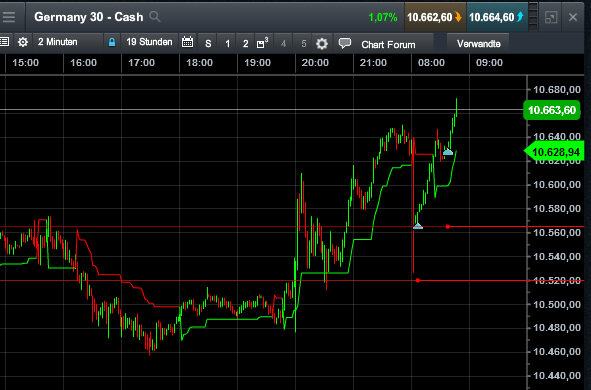
Task: Toggle the blue lock icon
Action: tap(112, 42)
